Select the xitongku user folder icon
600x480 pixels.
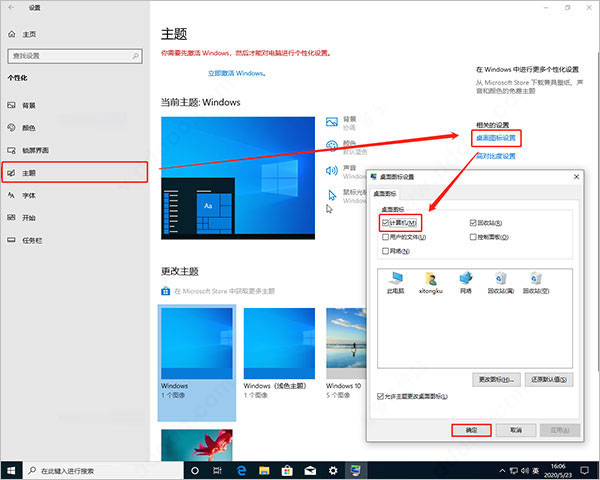tap(431, 282)
